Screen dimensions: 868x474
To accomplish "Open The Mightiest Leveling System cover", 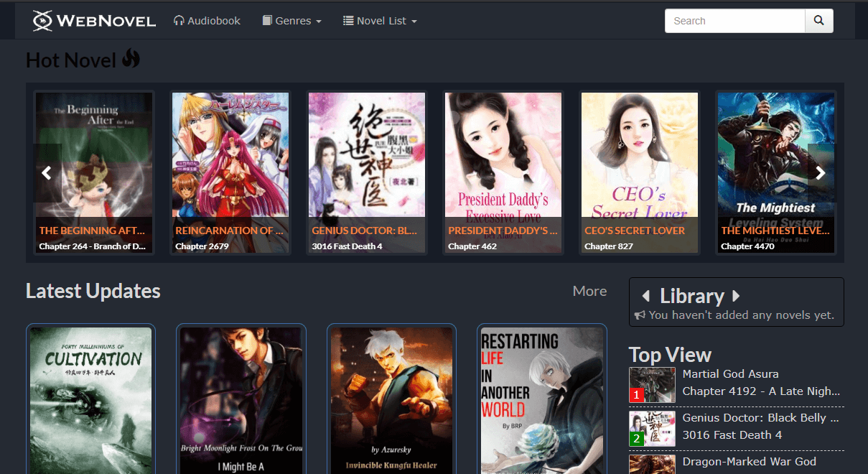I will tap(776, 172).
